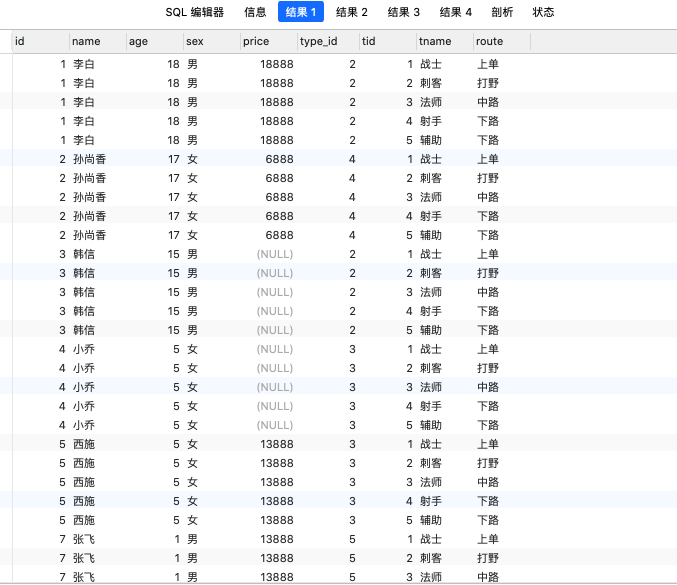Click type_id 4 in 孙尚香 法师 row
677x585 pixels.
coord(352,197)
